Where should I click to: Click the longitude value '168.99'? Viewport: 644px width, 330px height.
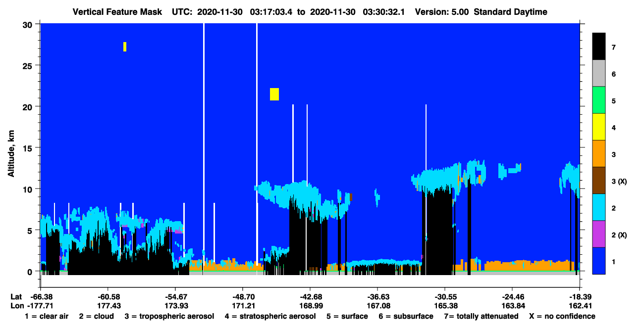pos(311,306)
